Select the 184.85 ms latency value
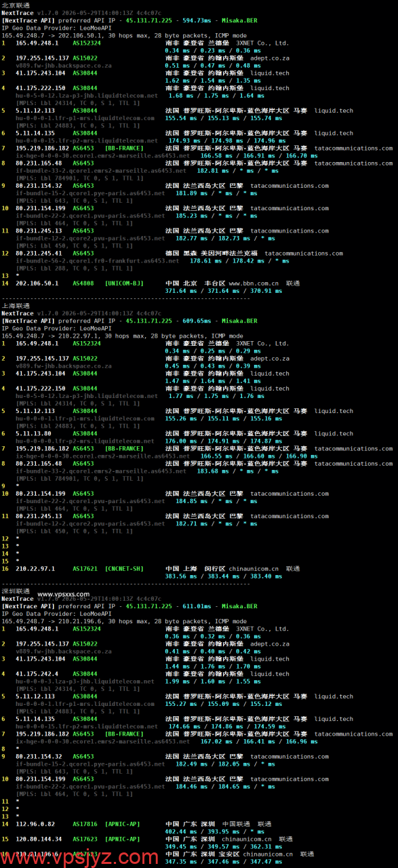The width and height of the screenshot is (398, 868). click(191, 501)
